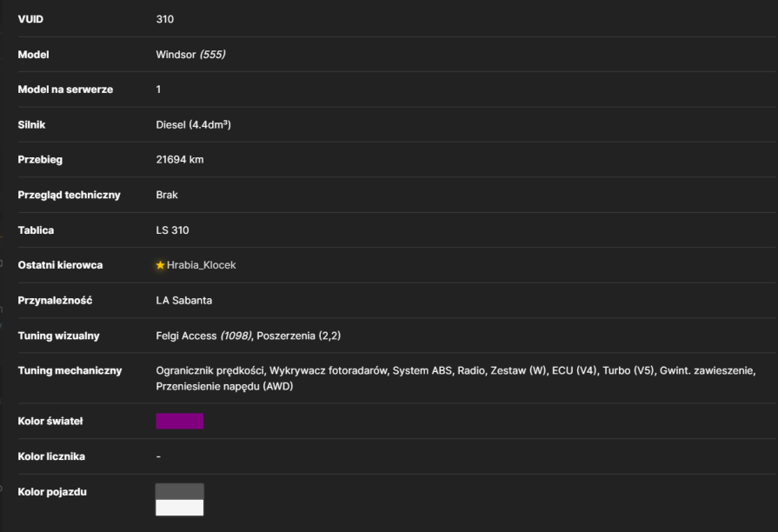Click the Radio tuning entry
Image resolution: width=778 pixels, height=532 pixels.
(471, 370)
